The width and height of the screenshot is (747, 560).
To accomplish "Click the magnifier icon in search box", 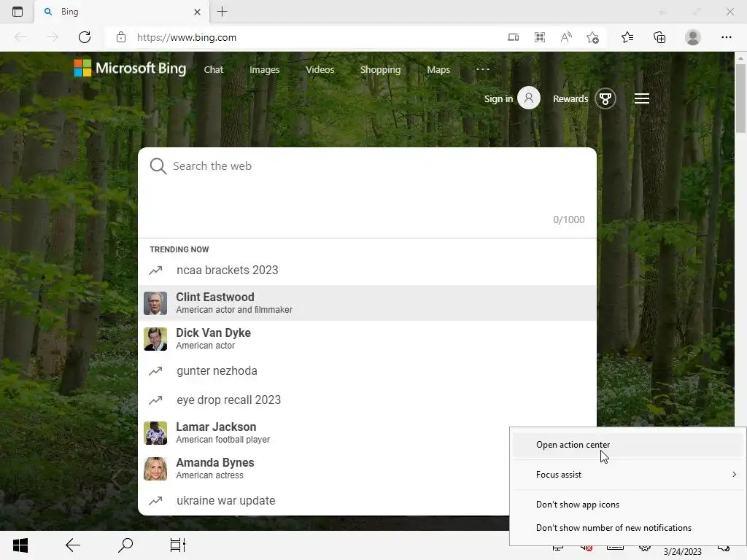I will (x=158, y=166).
